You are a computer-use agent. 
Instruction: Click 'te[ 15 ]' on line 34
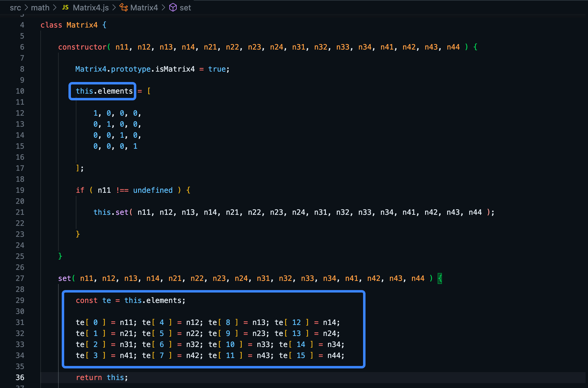pos(296,356)
